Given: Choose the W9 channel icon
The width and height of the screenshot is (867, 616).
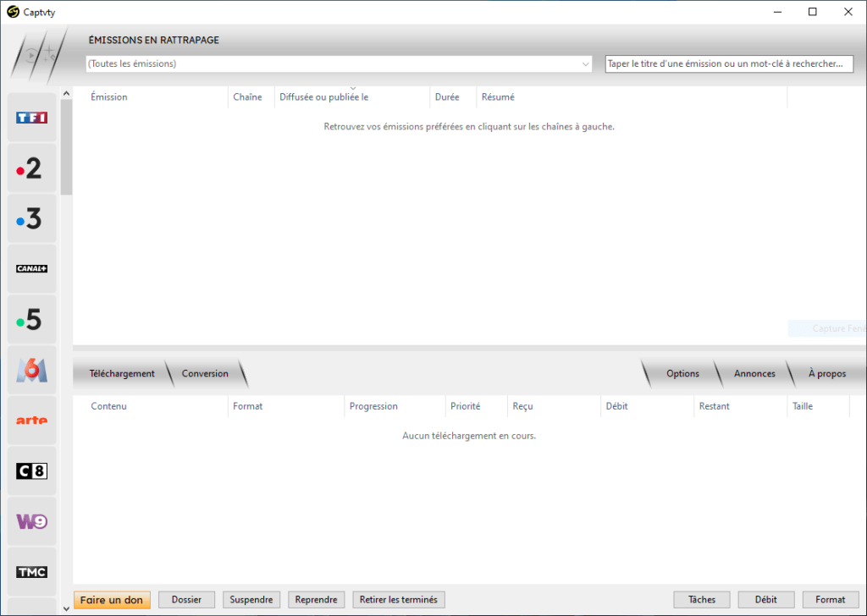Looking at the screenshot, I should [x=32, y=521].
